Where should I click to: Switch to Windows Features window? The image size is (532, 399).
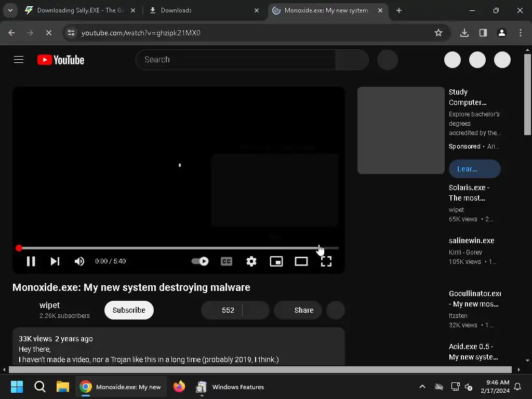click(x=230, y=387)
